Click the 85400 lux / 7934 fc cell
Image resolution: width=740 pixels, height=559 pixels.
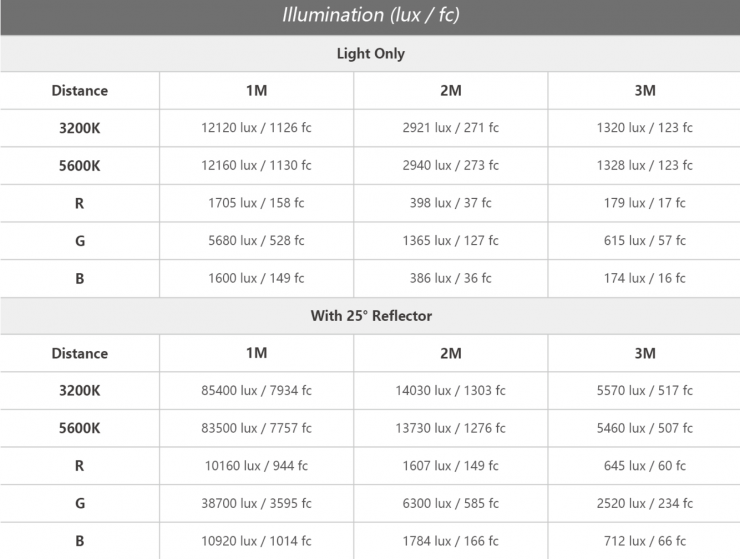(x=256, y=391)
